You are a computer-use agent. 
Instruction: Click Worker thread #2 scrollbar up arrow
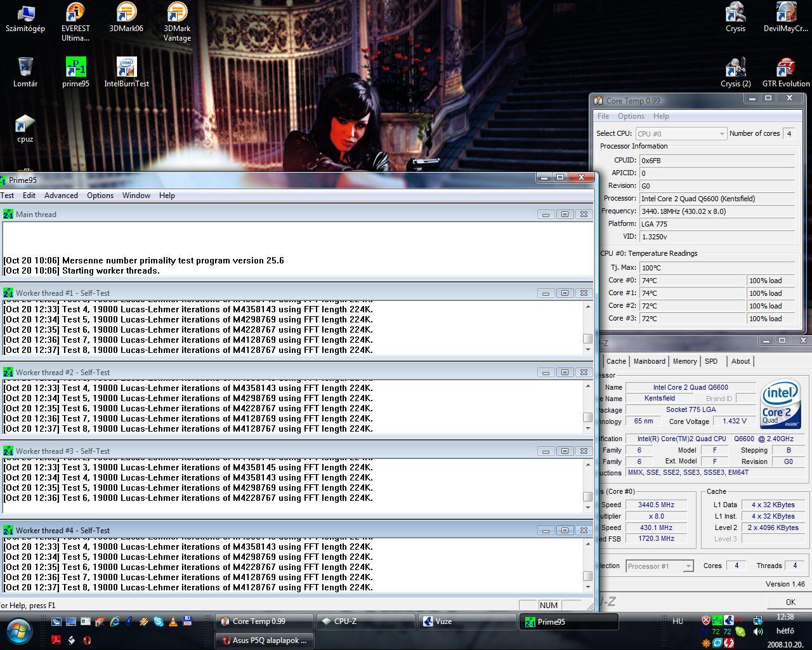coord(587,385)
